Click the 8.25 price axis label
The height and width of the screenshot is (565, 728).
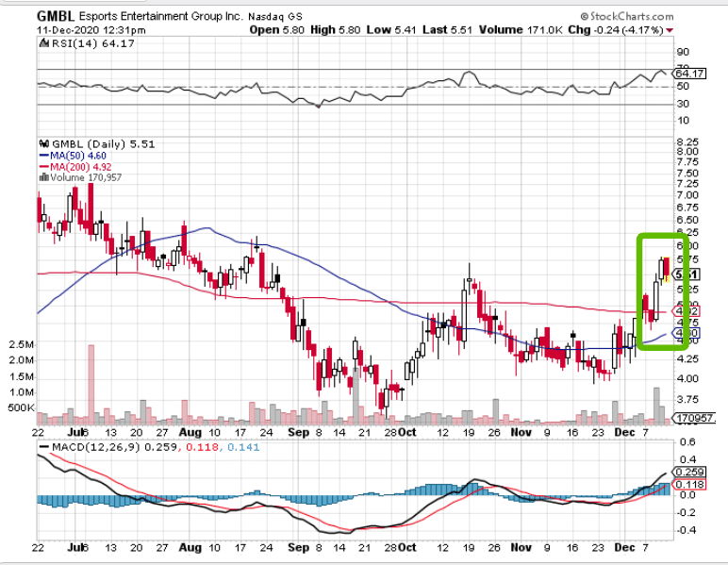pyautogui.click(x=687, y=142)
